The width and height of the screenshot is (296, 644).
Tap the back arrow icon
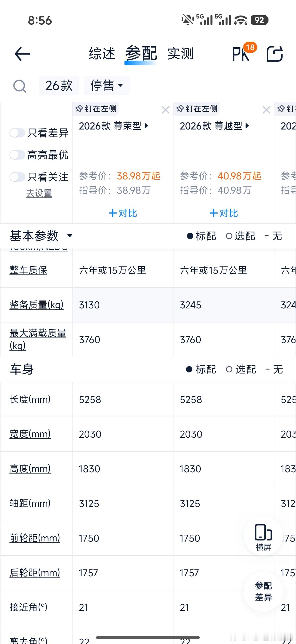23,54
